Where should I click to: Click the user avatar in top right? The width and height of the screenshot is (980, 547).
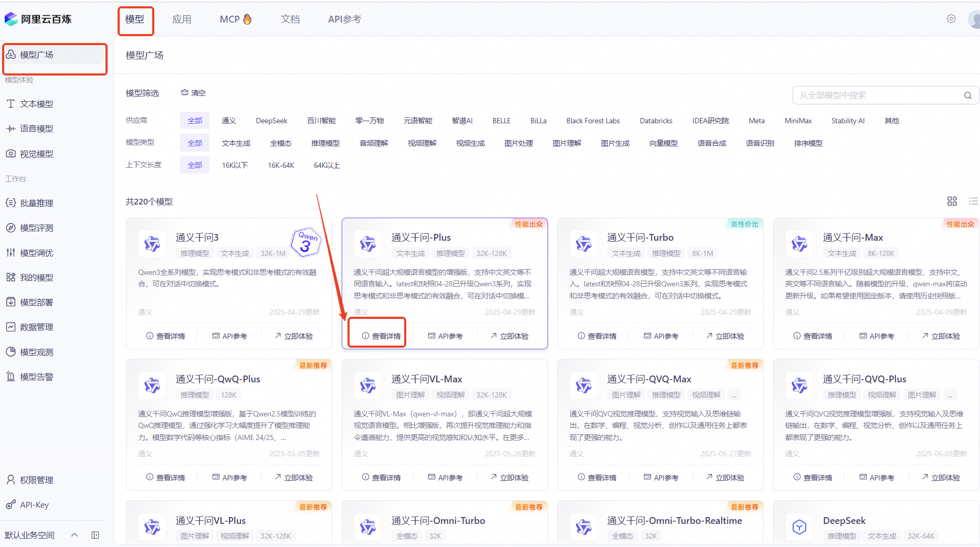click(975, 19)
